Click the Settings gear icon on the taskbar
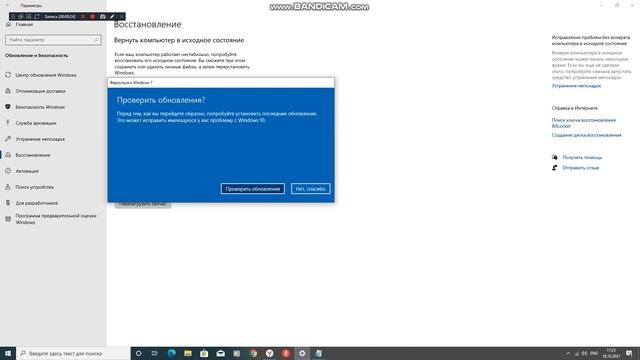Image resolution: width=640 pixels, height=360 pixels. (302, 353)
